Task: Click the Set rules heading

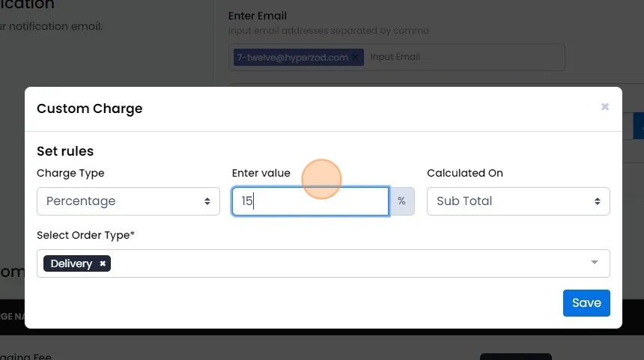Action: [x=65, y=151]
